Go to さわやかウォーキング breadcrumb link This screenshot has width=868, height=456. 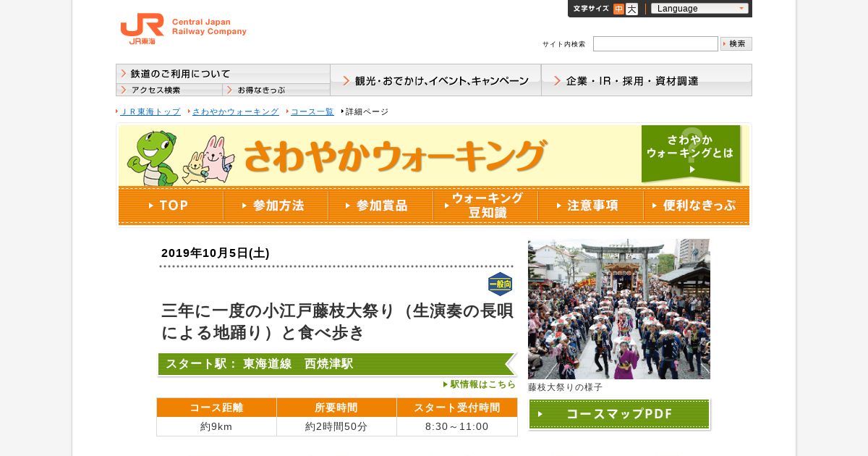click(x=235, y=111)
